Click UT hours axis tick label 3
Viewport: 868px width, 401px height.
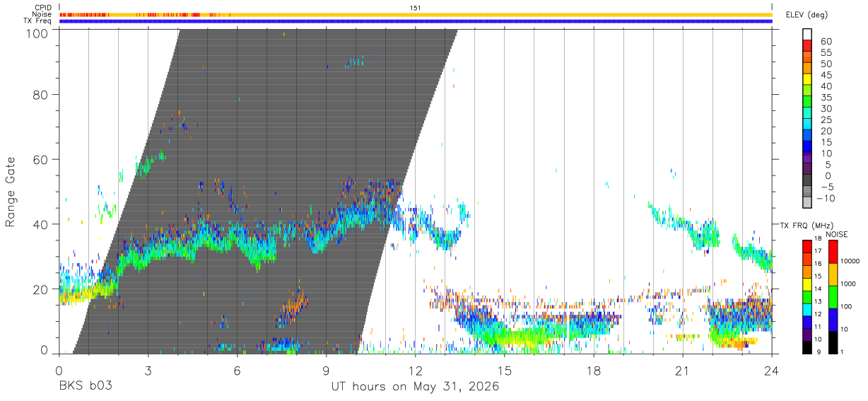[148, 370]
